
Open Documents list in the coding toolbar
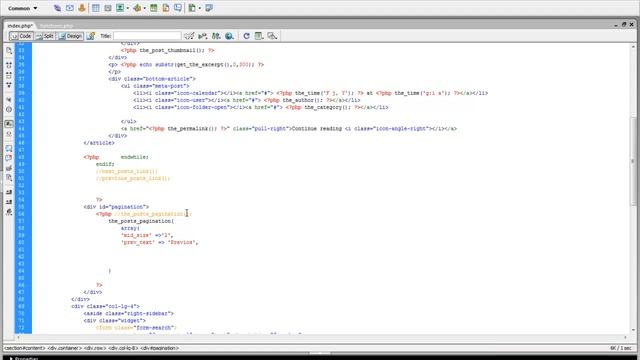coord(9,51)
